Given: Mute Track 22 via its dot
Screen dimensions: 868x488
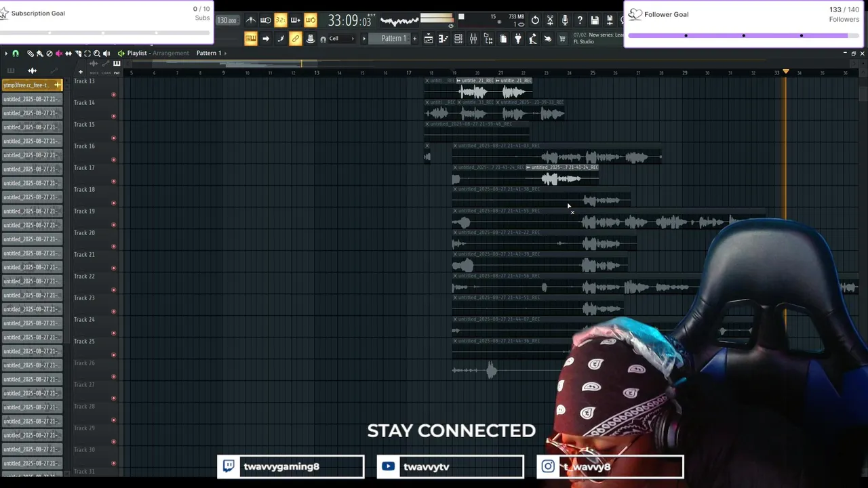Looking at the screenshot, I should coord(113,290).
